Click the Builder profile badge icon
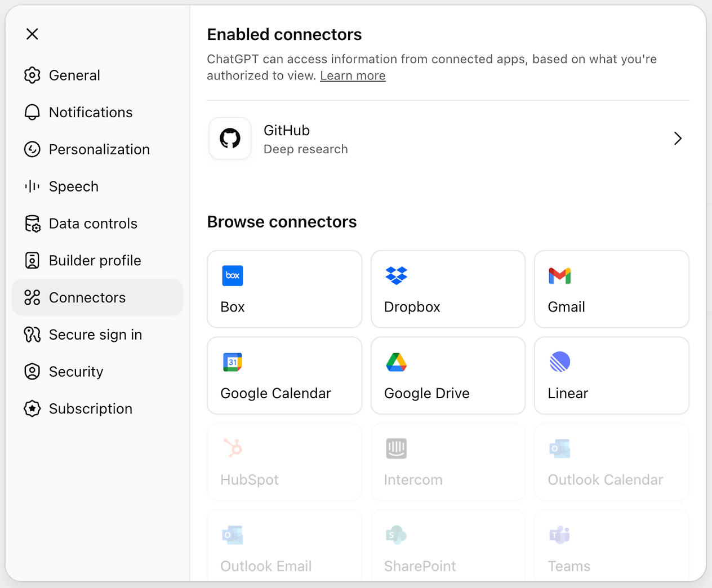The width and height of the screenshot is (712, 588). point(32,261)
